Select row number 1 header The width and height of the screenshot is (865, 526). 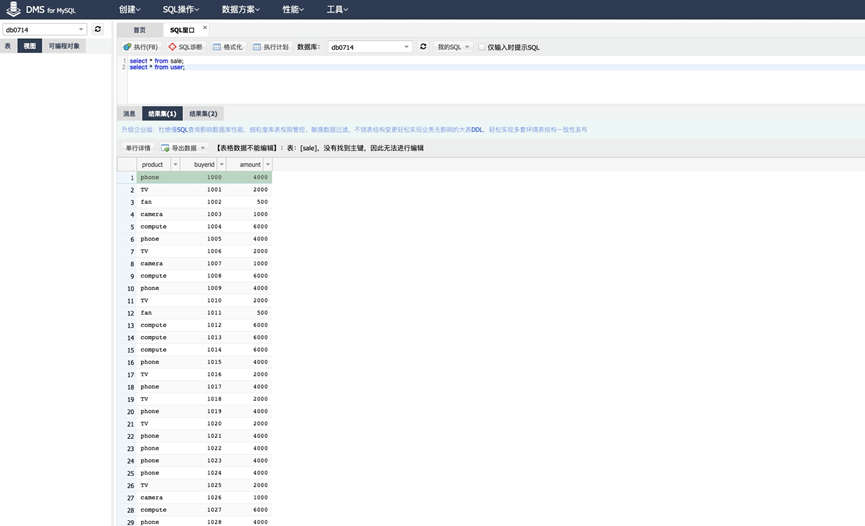pyautogui.click(x=127, y=177)
